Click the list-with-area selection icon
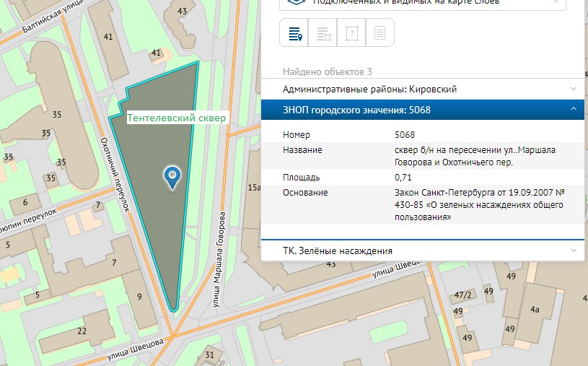The width and height of the screenshot is (588, 366). [x=323, y=33]
